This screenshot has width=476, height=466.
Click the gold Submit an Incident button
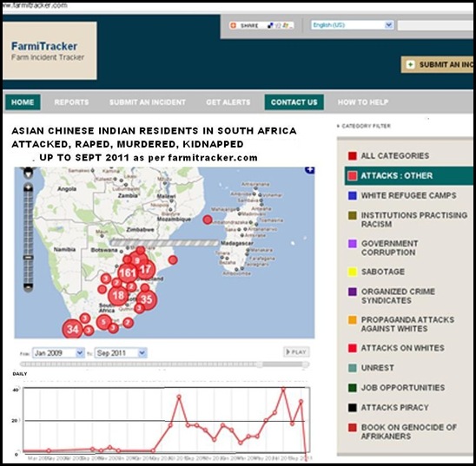(x=437, y=64)
